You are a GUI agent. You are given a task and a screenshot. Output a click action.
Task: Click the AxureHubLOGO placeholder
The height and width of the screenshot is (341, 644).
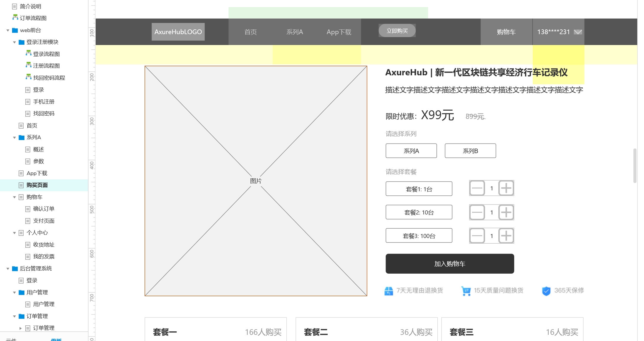(178, 32)
